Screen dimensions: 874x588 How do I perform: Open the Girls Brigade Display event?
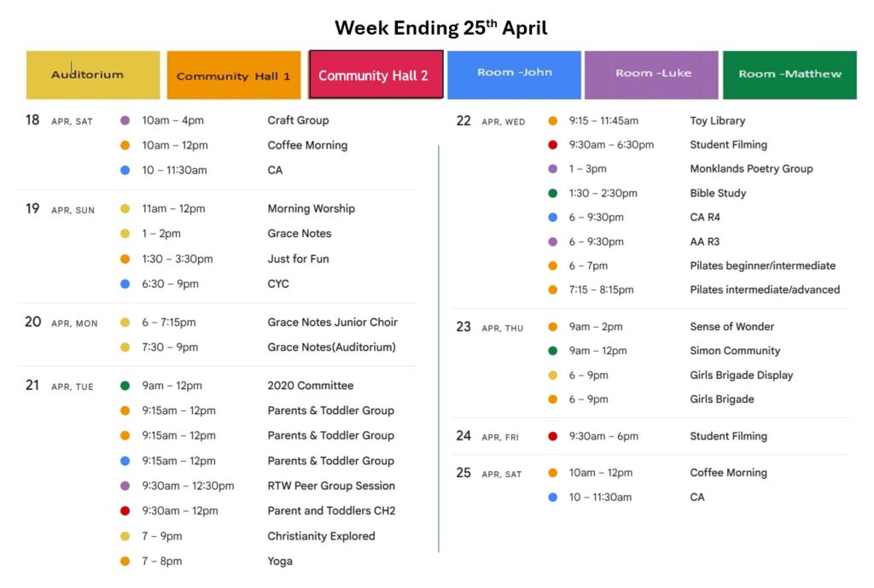pyautogui.click(x=741, y=375)
